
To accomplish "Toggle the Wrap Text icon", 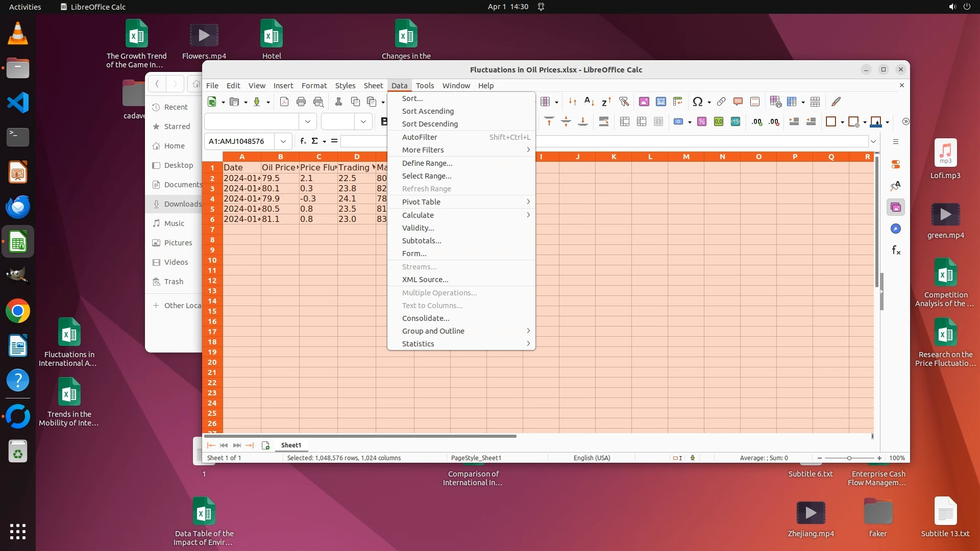I will tap(604, 121).
